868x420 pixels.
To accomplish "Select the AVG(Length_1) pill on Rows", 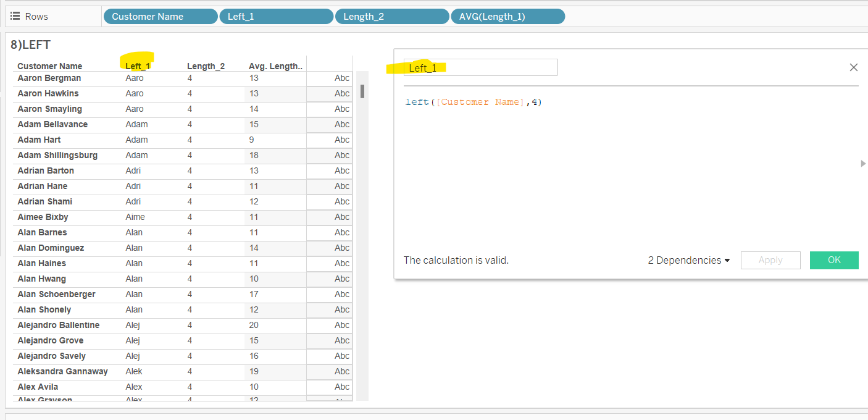I will (508, 17).
